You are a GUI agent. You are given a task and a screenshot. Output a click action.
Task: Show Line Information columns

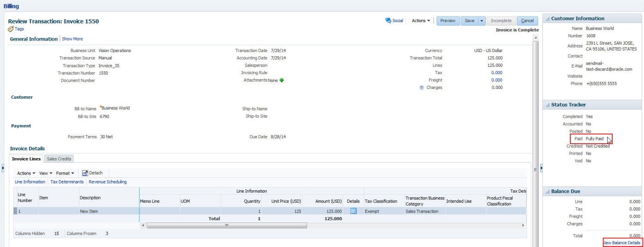[30, 182]
